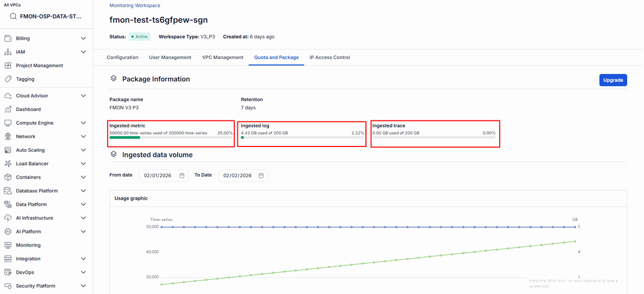The height and width of the screenshot is (294, 644).
Task: Click the Usage graphic heading
Action: pos(131,198)
